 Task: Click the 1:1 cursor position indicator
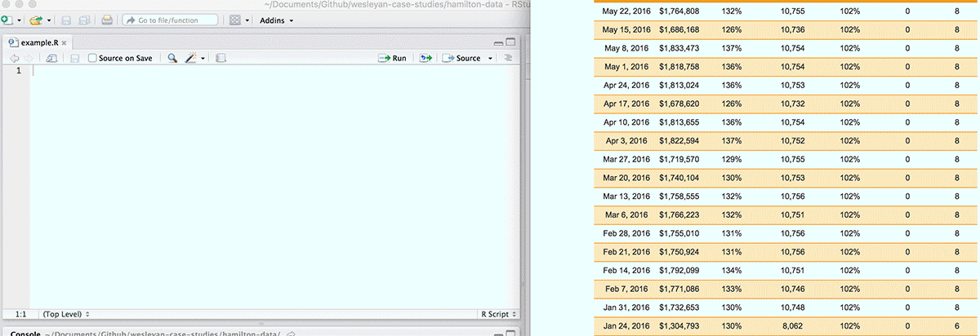point(20,313)
